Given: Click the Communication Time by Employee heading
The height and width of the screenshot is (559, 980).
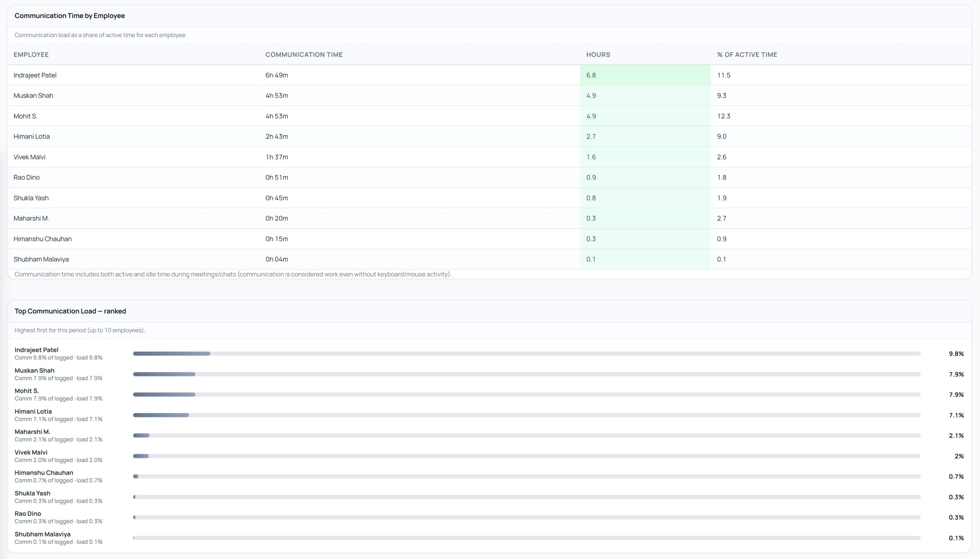Looking at the screenshot, I should click(x=70, y=16).
